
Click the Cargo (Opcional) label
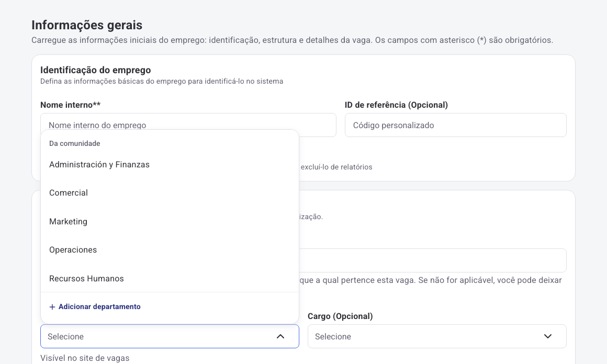point(340,316)
